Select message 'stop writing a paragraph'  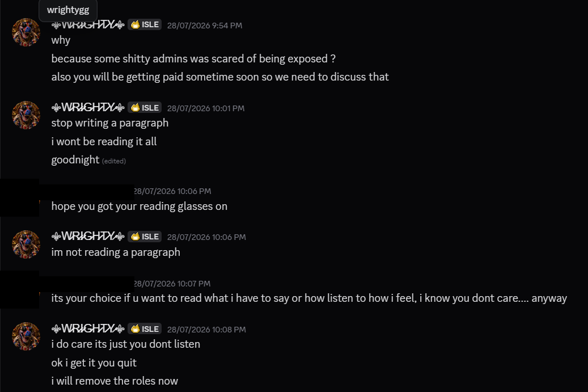tap(110, 123)
